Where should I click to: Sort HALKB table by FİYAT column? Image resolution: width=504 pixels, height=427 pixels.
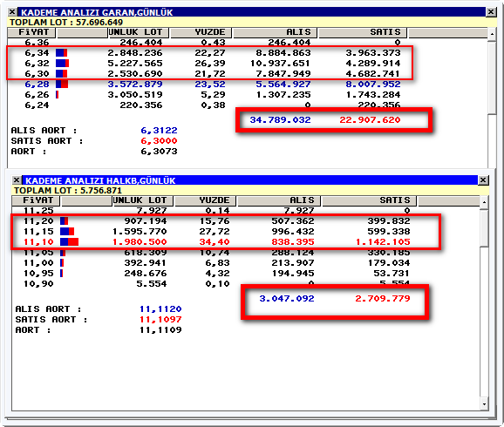coord(36,200)
